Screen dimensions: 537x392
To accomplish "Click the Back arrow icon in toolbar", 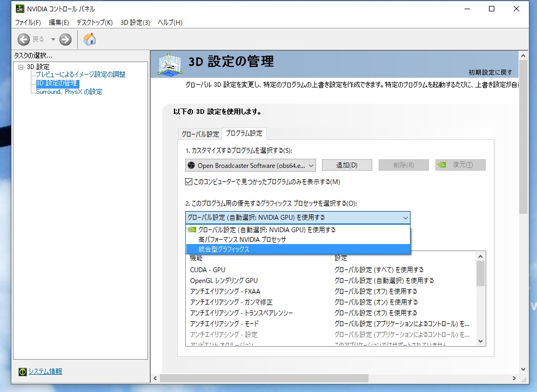I will pos(24,39).
